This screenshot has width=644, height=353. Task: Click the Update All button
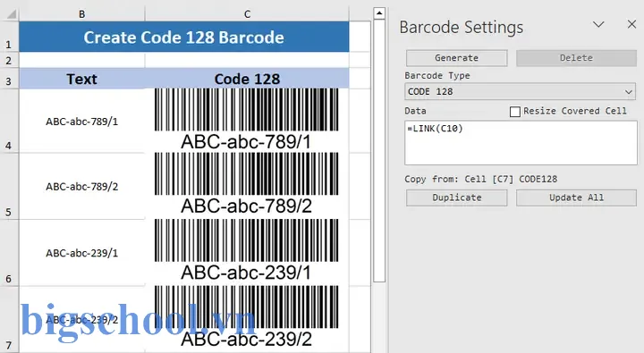(576, 198)
